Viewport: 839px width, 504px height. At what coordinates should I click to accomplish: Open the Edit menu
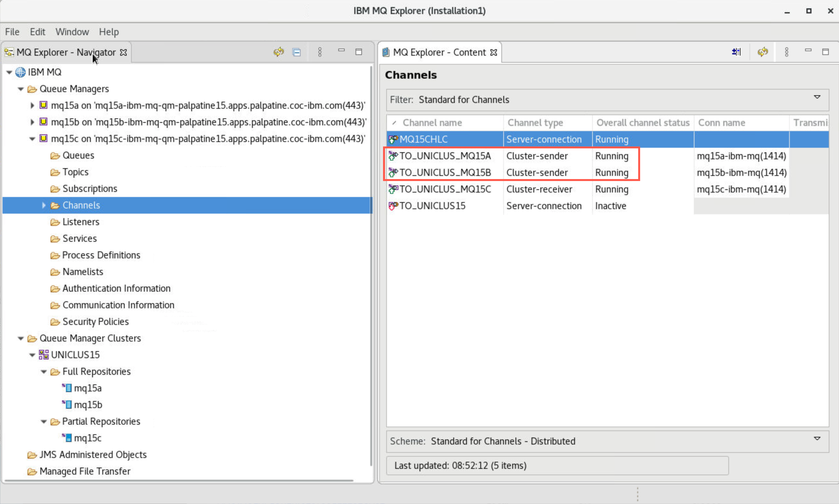(37, 32)
